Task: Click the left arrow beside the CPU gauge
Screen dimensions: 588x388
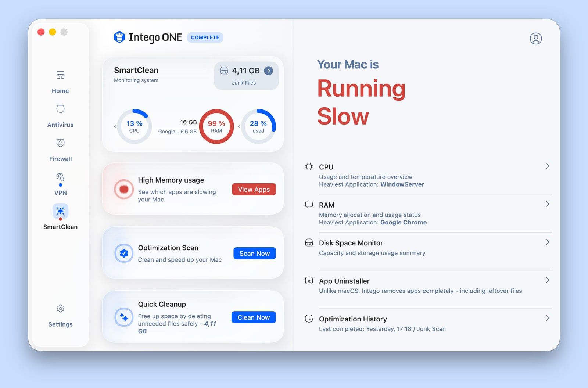Action: click(115, 126)
